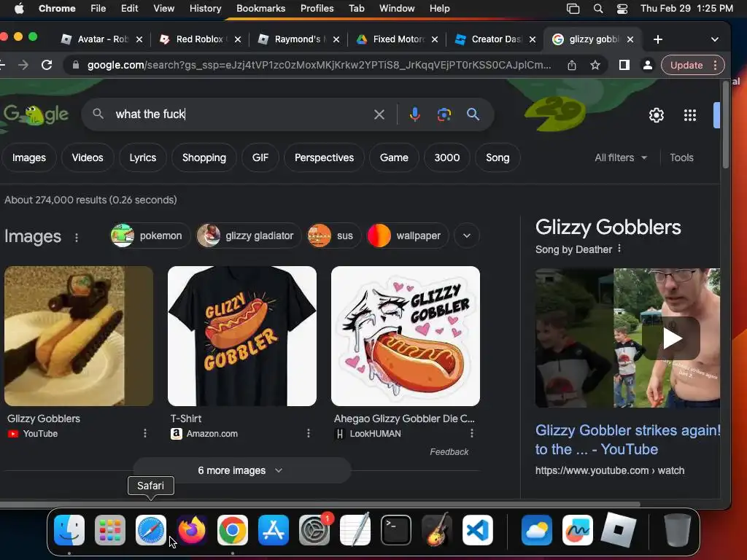Viewport: 747px width, 560px height.
Task: Filter results by Lyrics
Action: point(143,157)
